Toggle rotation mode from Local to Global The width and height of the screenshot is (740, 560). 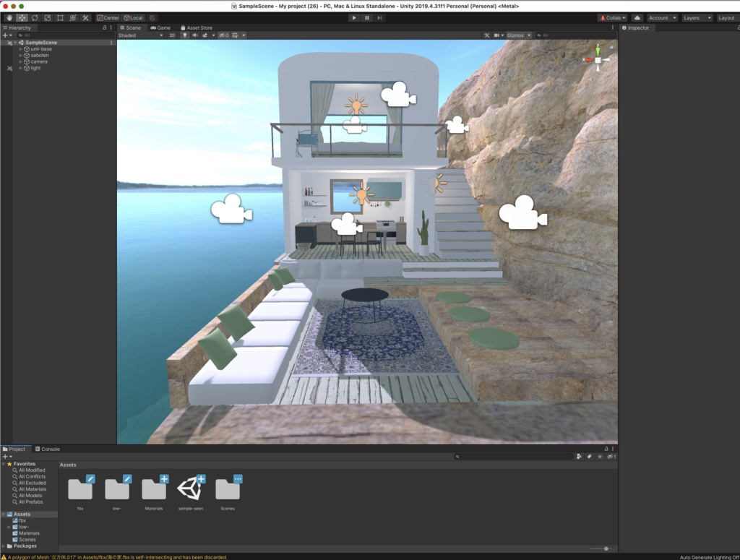pos(134,18)
